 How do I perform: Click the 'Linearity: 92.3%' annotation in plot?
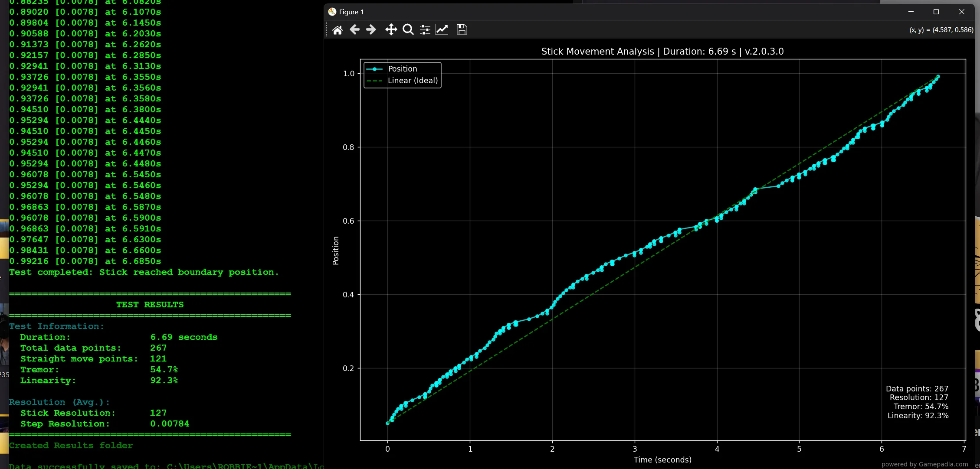[918, 415]
